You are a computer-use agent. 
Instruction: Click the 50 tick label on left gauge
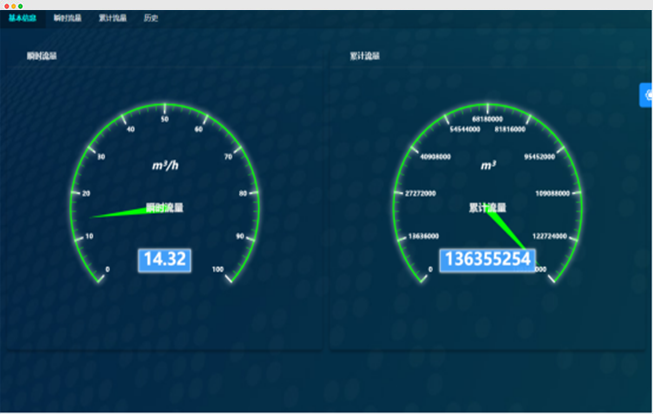(x=165, y=119)
